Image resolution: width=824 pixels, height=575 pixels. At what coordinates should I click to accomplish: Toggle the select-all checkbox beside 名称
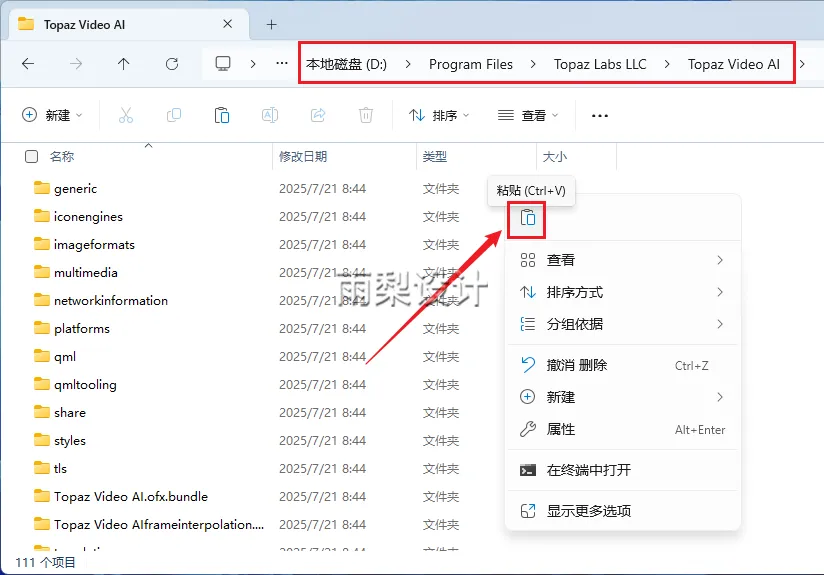tap(32, 157)
